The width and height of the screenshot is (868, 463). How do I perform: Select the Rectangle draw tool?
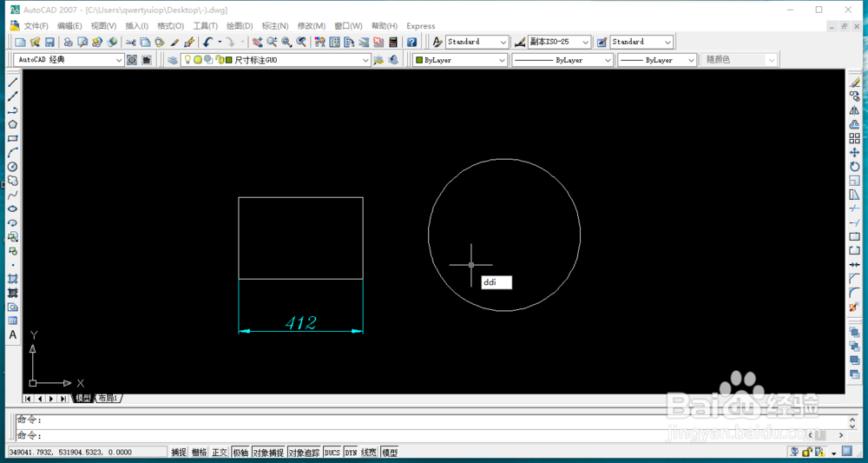[13, 138]
